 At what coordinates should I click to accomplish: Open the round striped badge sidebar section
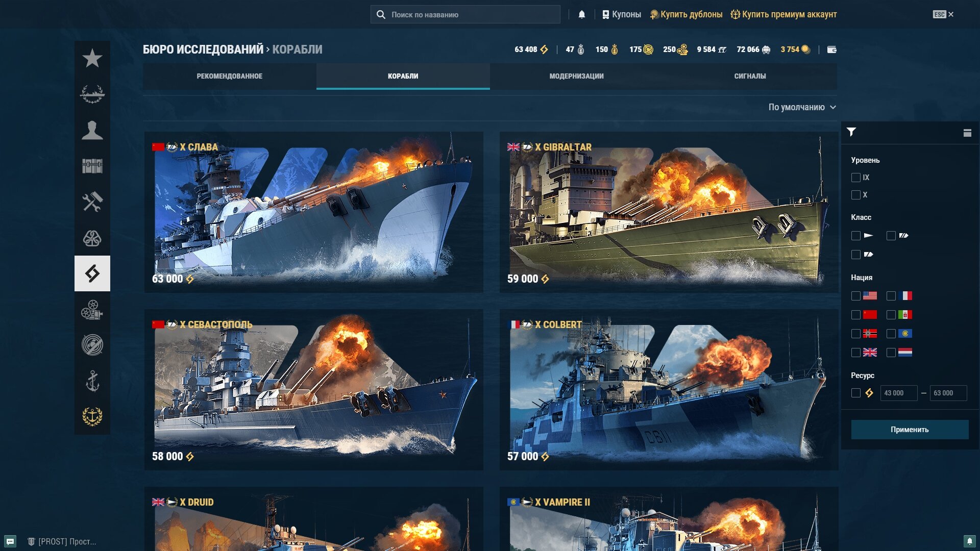92,345
